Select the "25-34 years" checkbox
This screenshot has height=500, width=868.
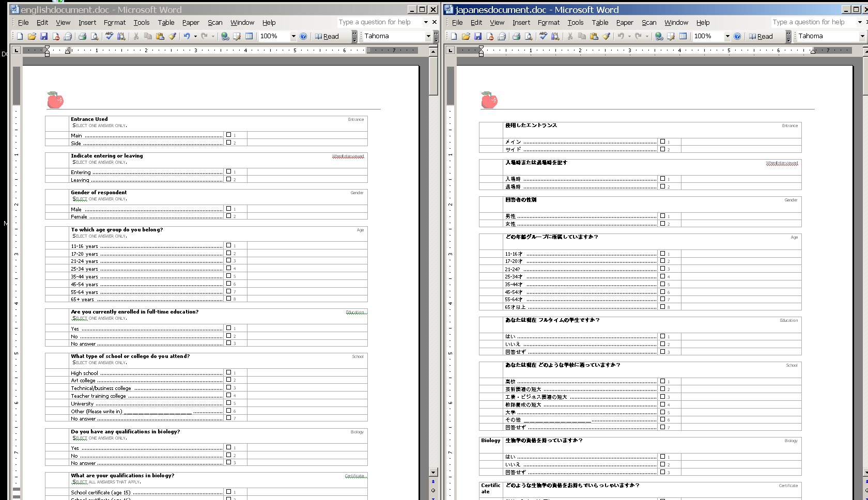coord(228,268)
